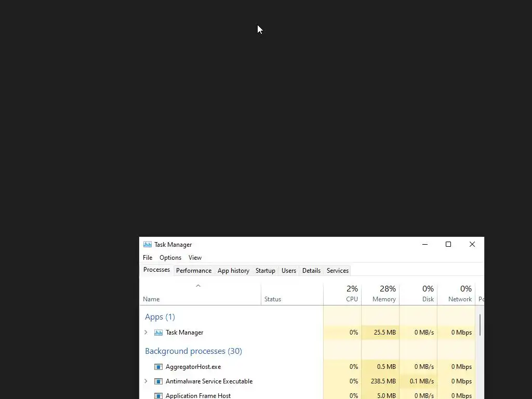Switch to the Processes tab
This screenshot has height=399, width=532.
pyautogui.click(x=156, y=270)
